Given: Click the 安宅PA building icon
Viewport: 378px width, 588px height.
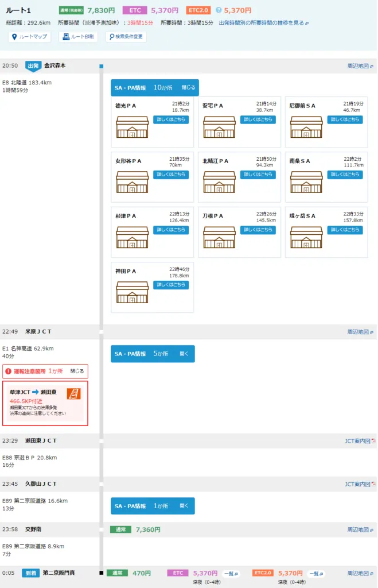Looking at the screenshot, I should click(x=219, y=127).
